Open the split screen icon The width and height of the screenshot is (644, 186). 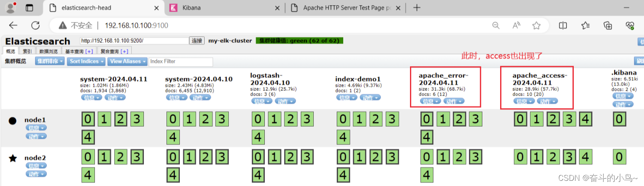point(563,26)
